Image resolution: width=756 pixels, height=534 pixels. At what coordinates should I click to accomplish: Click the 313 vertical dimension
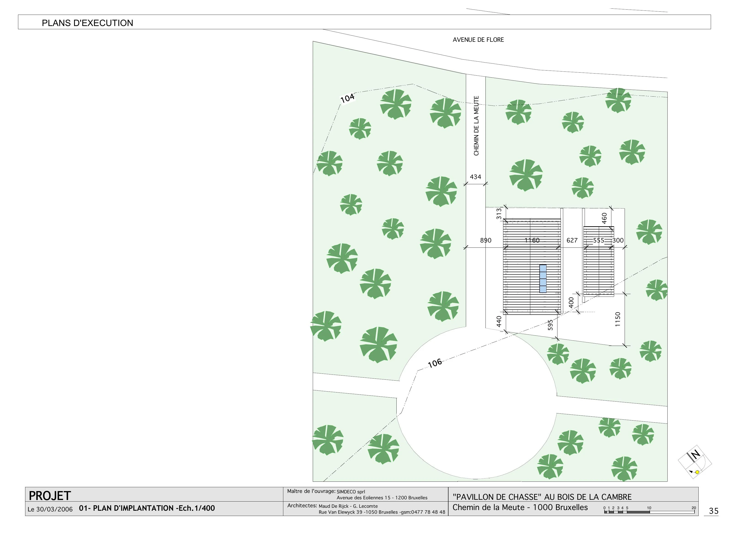pos(499,214)
